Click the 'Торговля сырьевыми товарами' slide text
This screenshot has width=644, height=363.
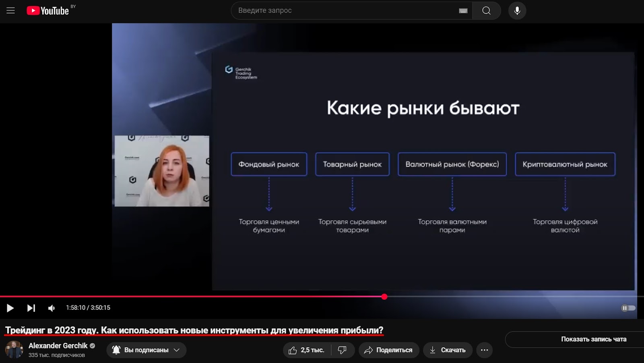click(352, 226)
